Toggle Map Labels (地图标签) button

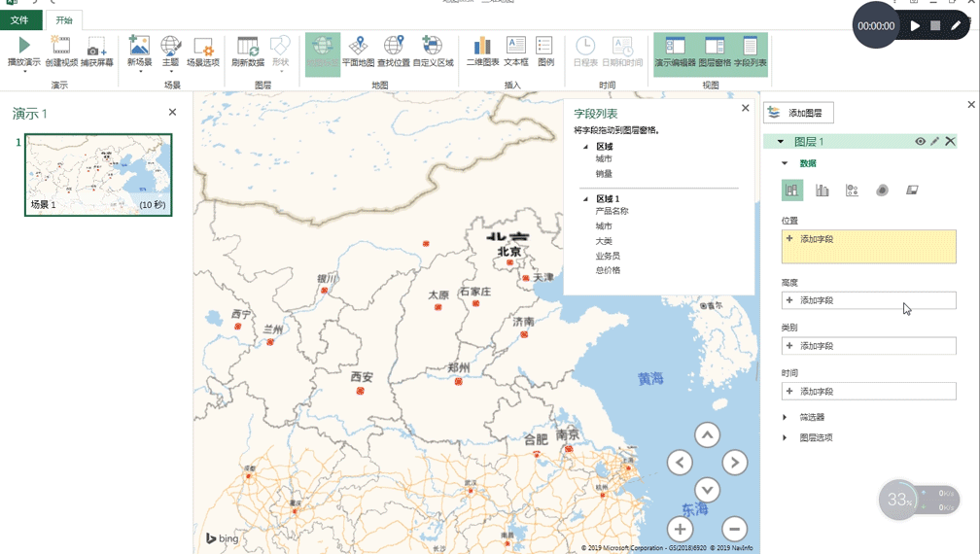(x=323, y=53)
